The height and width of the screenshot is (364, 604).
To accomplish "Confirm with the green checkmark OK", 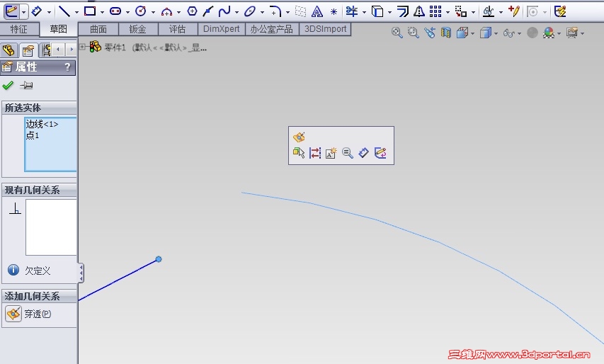I will click(x=8, y=85).
